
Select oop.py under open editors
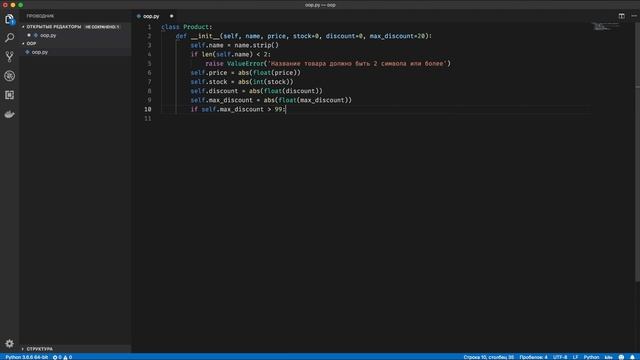point(48,36)
